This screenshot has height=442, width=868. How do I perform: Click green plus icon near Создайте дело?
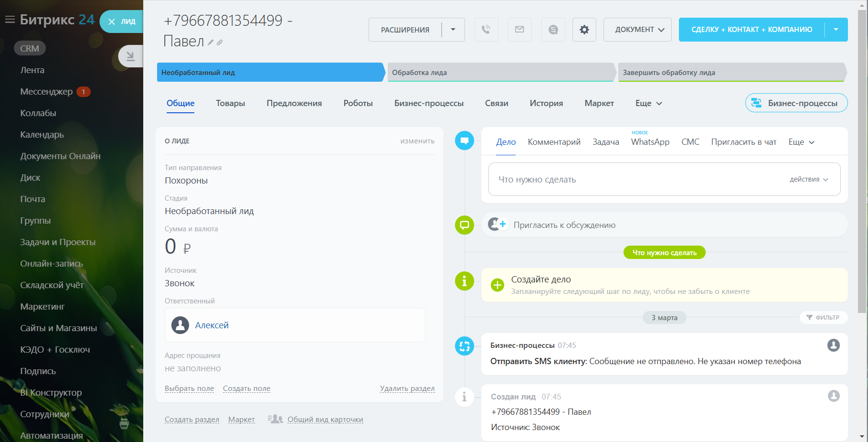point(497,285)
